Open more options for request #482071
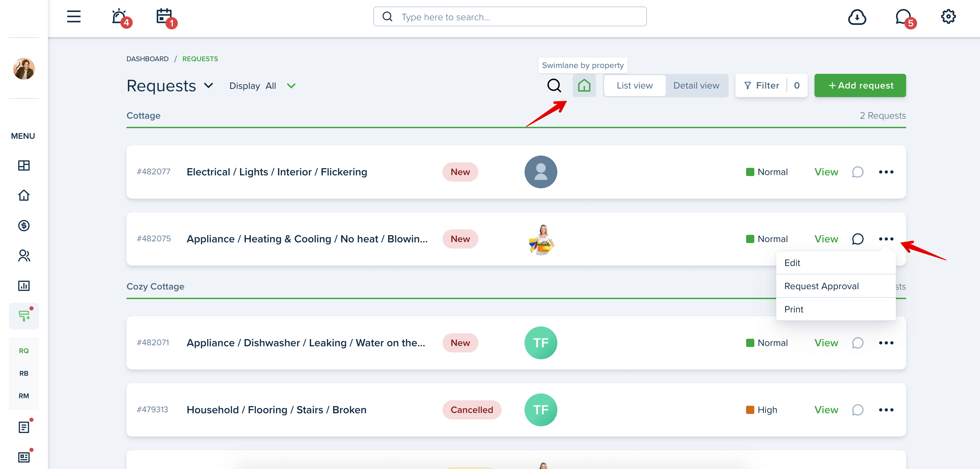 coord(886,343)
